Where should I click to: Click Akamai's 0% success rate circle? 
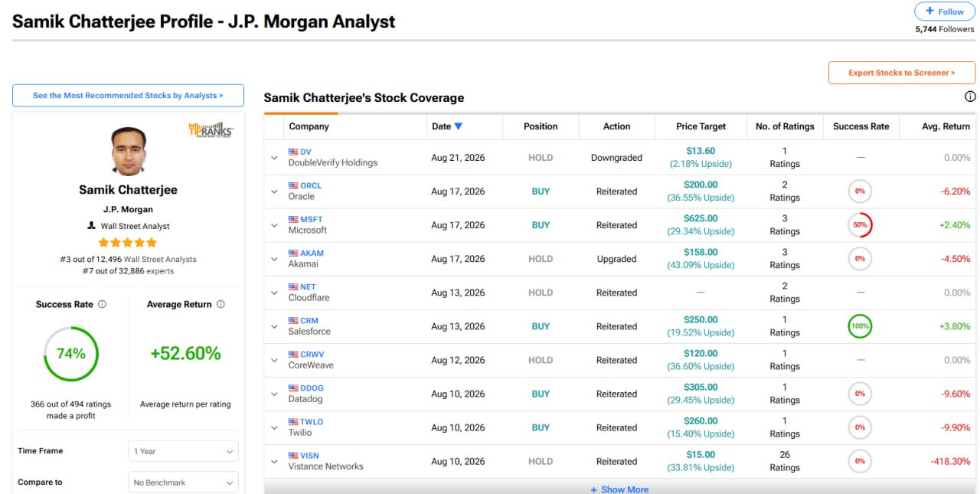pyautogui.click(x=860, y=259)
